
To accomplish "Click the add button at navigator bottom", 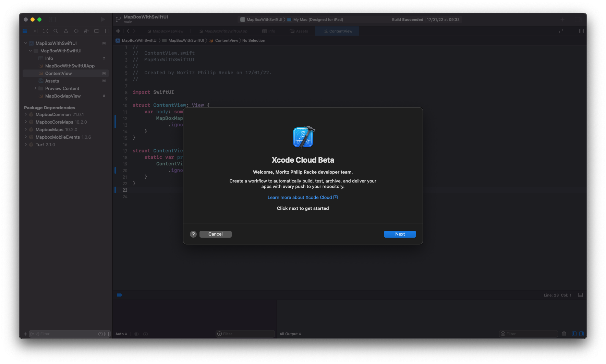I will [x=25, y=334].
